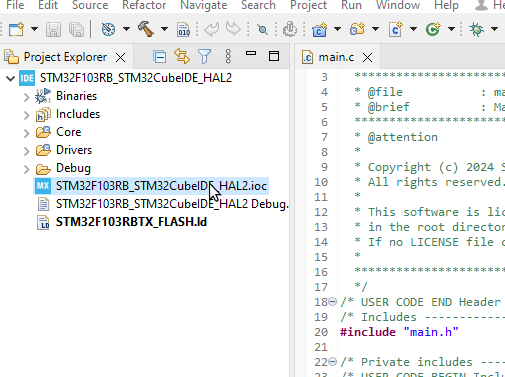
Task: Minimize the Project Explorer panel
Action: click(x=251, y=53)
